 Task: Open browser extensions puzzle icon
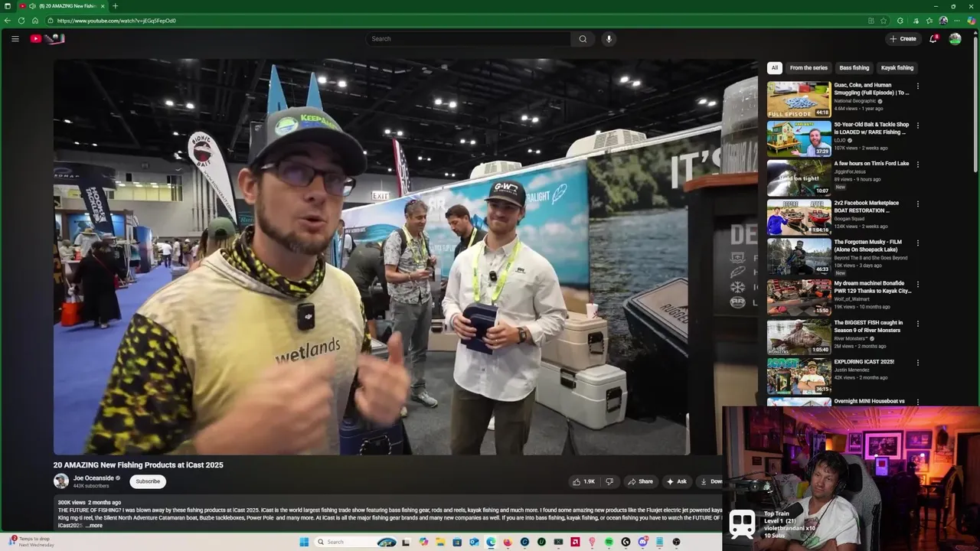click(900, 21)
